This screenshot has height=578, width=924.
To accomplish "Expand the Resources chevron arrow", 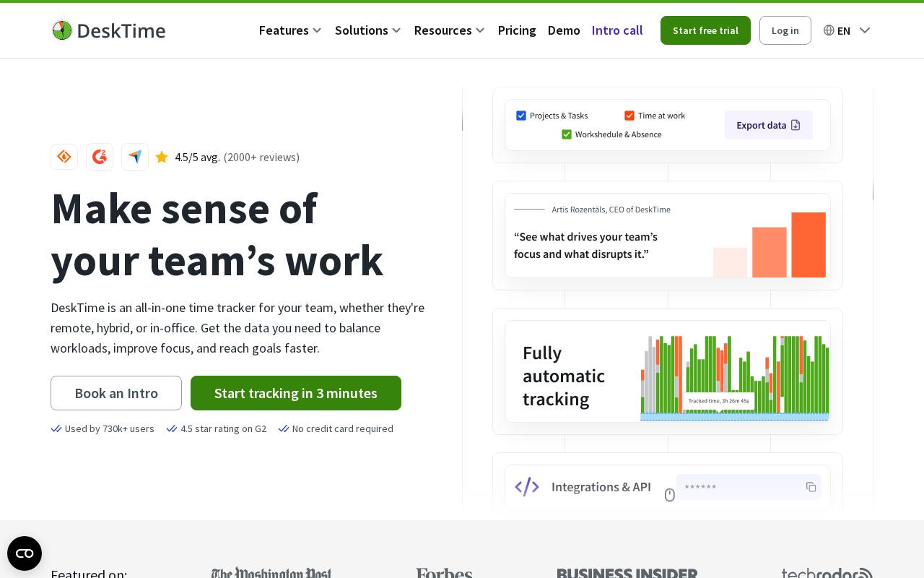I will (480, 30).
